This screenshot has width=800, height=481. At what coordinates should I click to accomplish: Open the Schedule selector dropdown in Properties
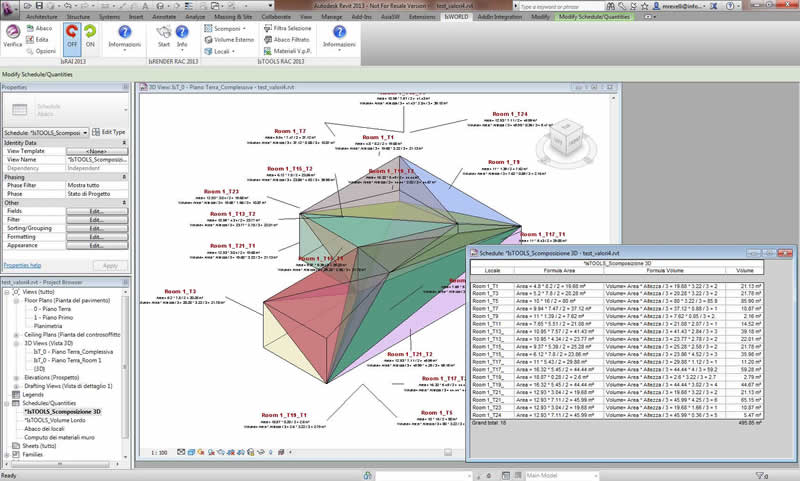[x=85, y=133]
